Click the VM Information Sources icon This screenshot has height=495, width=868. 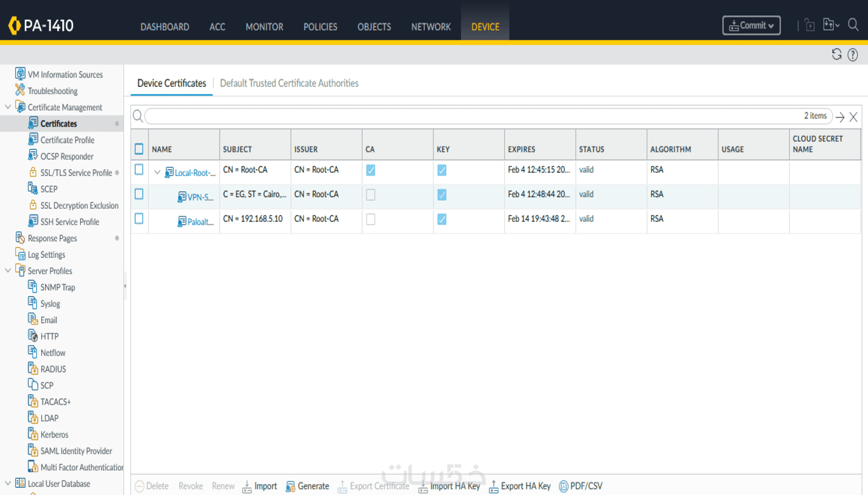(20, 74)
